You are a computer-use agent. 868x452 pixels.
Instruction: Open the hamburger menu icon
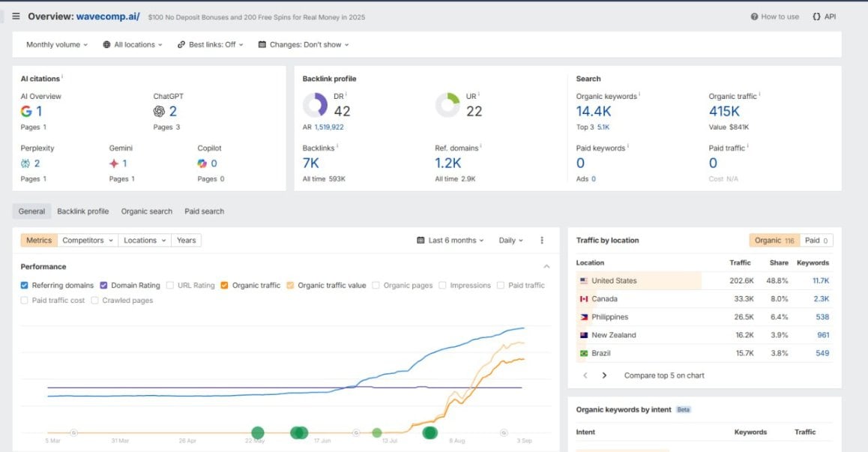16,16
